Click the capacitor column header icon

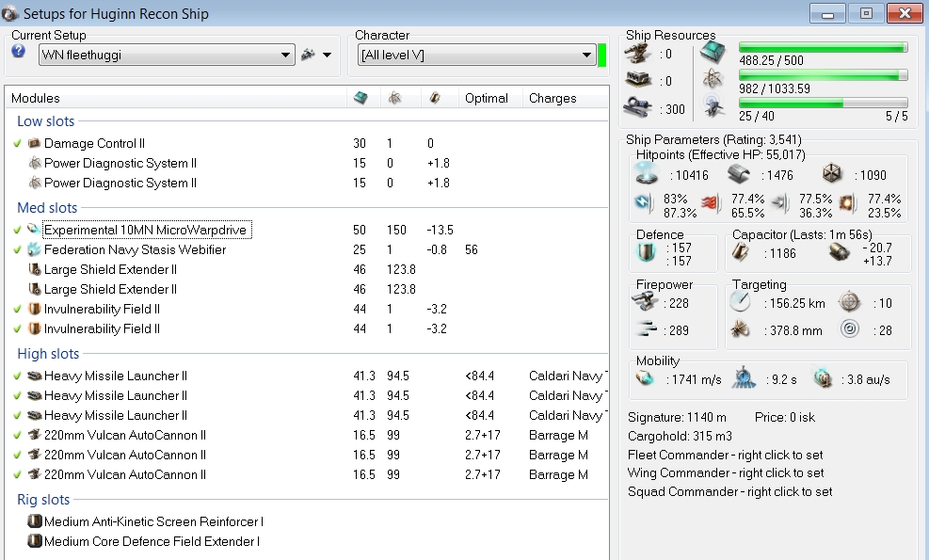[435, 98]
